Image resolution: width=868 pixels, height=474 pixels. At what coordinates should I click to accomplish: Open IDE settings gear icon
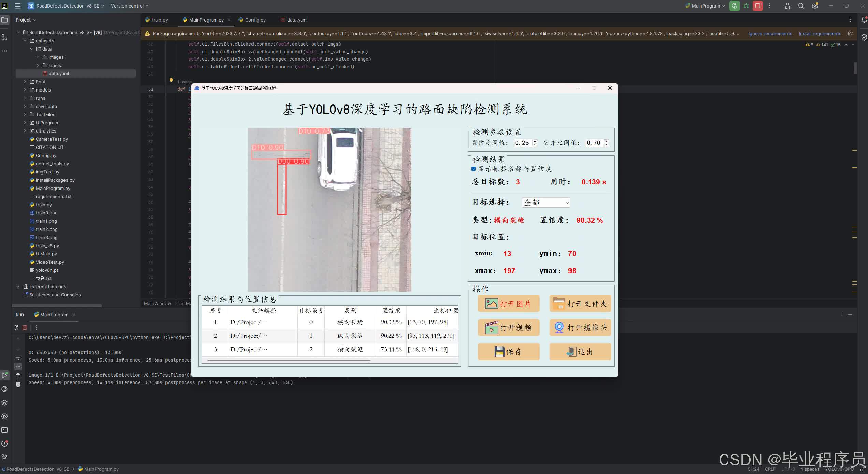click(815, 6)
